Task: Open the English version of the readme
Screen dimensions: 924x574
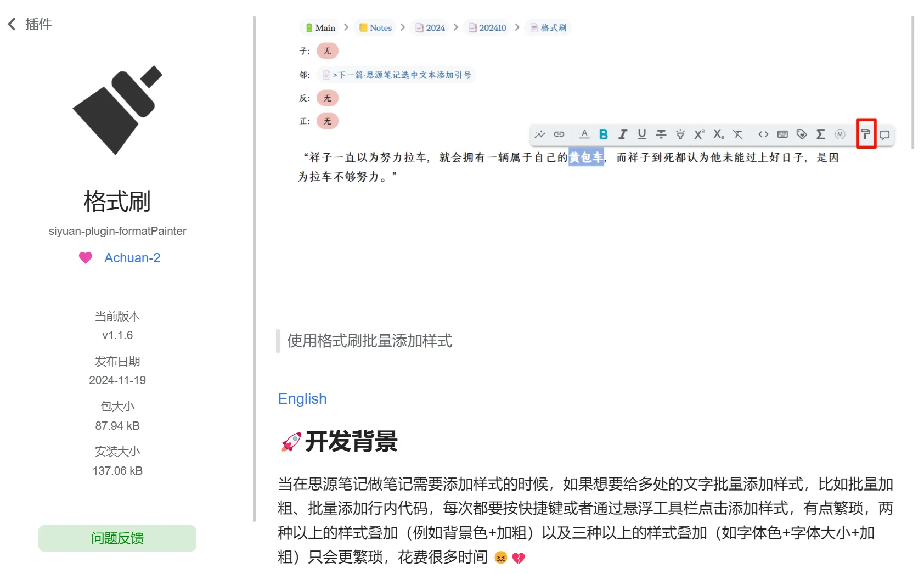Action: (302, 398)
